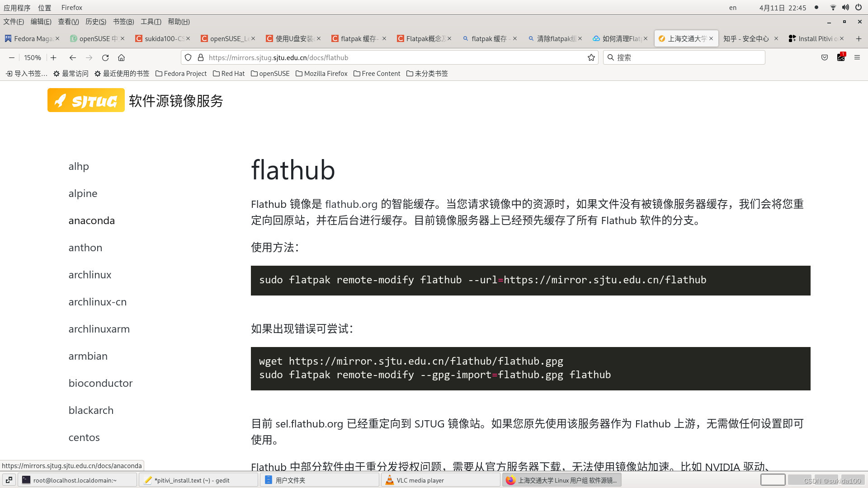Expand the Red Hat bookmark folder
The width and height of the screenshot is (868, 488).
click(x=229, y=73)
